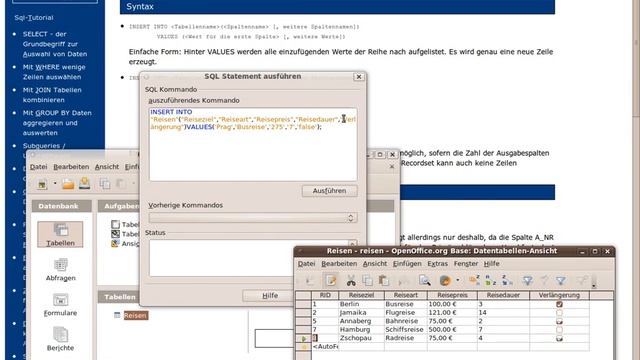Toggle the Verlängerung checkbox for Berlin
Screen dimensions: 640x360
559,304
